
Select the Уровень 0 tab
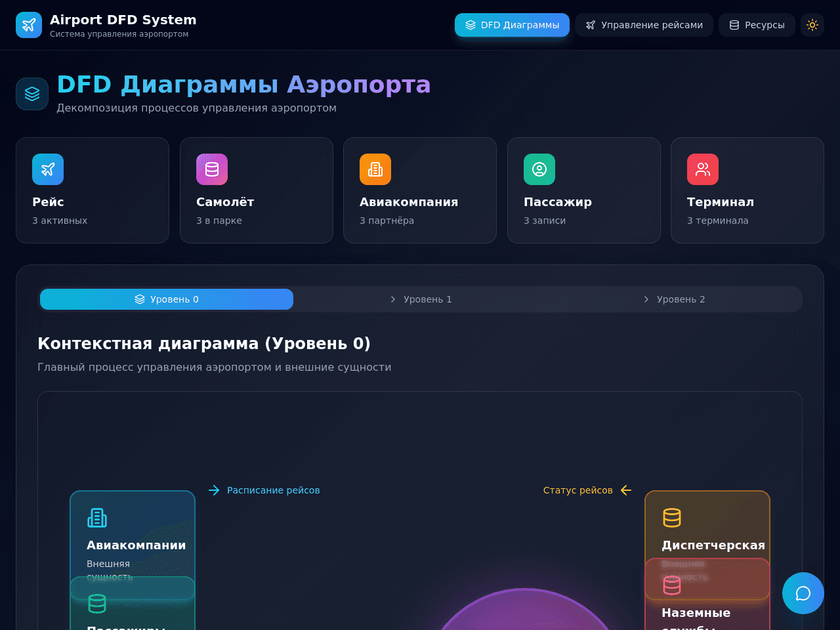[167, 299]
